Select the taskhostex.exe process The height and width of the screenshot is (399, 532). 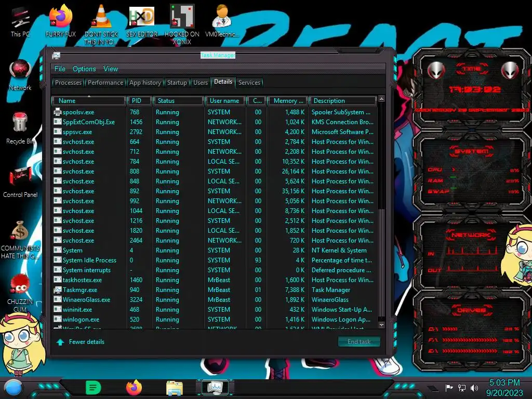(x=215, y=280)
